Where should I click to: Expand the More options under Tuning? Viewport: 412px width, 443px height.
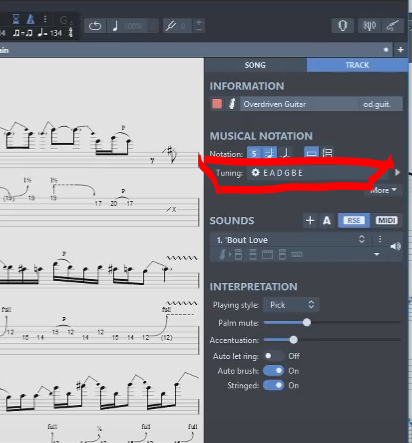pos(383,190)
